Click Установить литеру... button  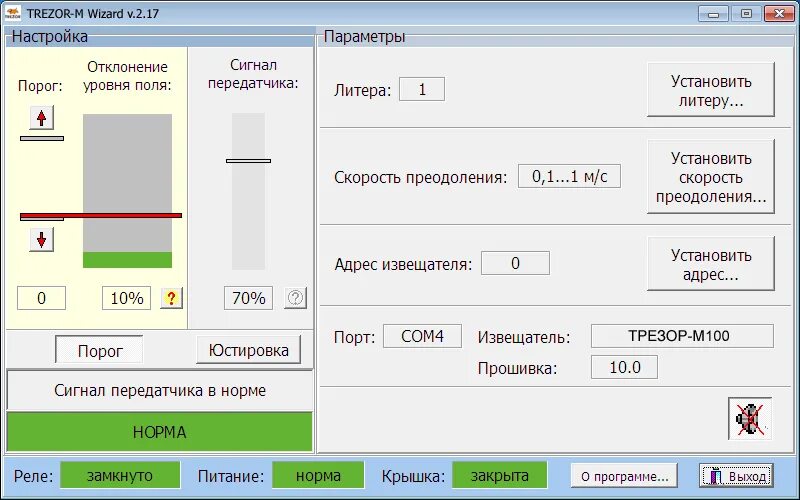711,90
